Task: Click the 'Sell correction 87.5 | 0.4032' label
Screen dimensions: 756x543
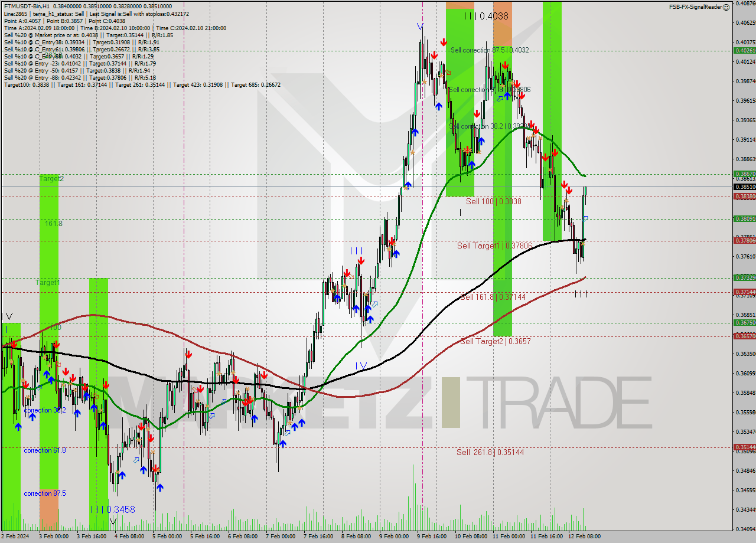Action: [x=490, y=50]
